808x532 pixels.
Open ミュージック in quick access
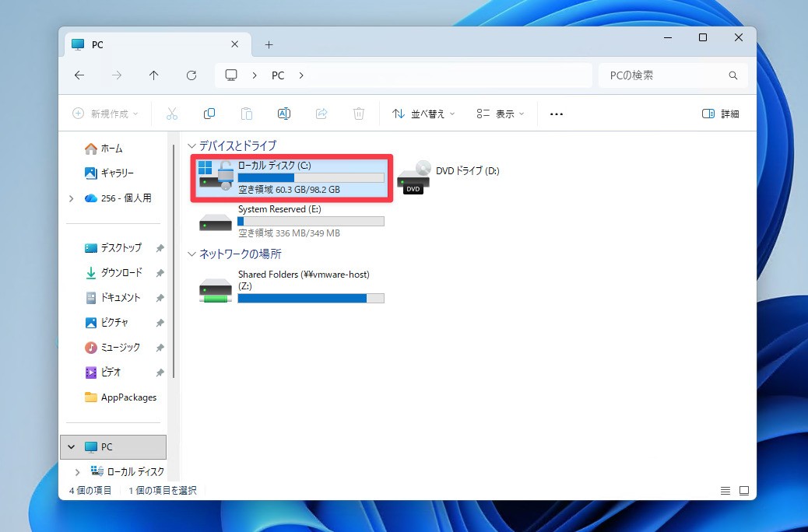[112, 347]
